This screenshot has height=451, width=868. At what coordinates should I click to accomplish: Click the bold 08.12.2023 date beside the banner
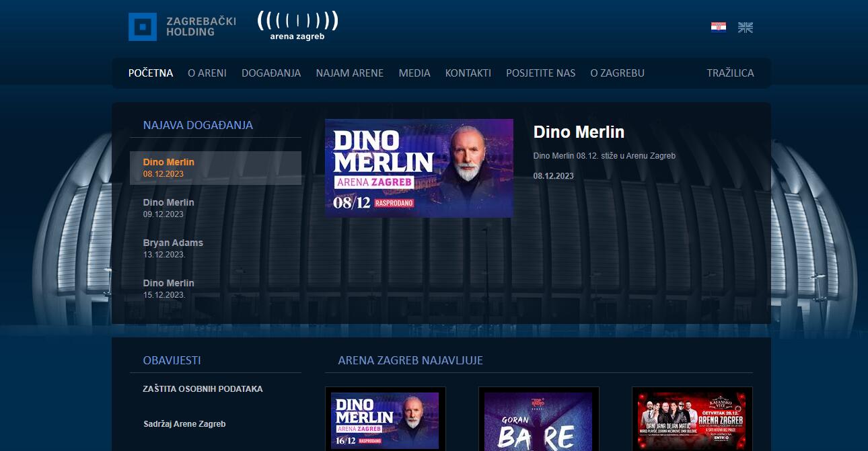554,176
